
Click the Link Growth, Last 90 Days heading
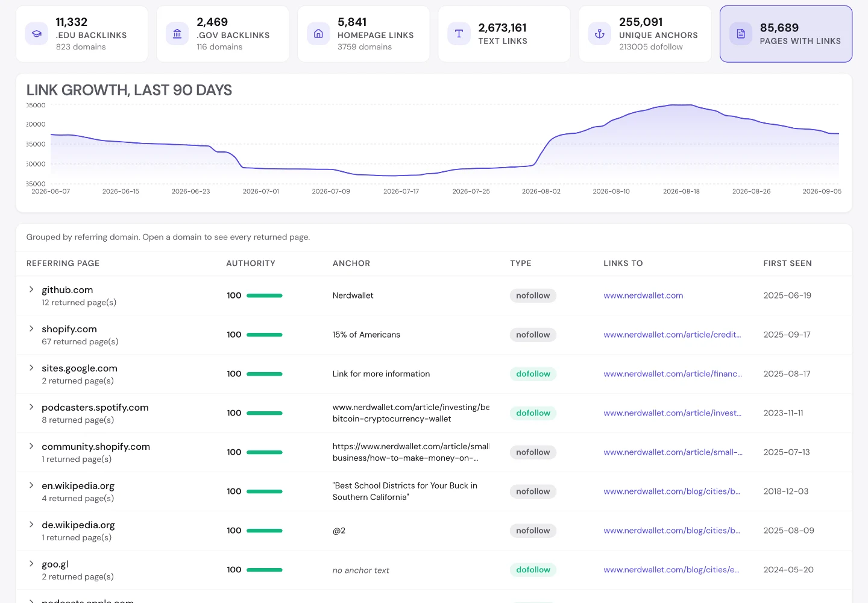click(x=129, y=90)
